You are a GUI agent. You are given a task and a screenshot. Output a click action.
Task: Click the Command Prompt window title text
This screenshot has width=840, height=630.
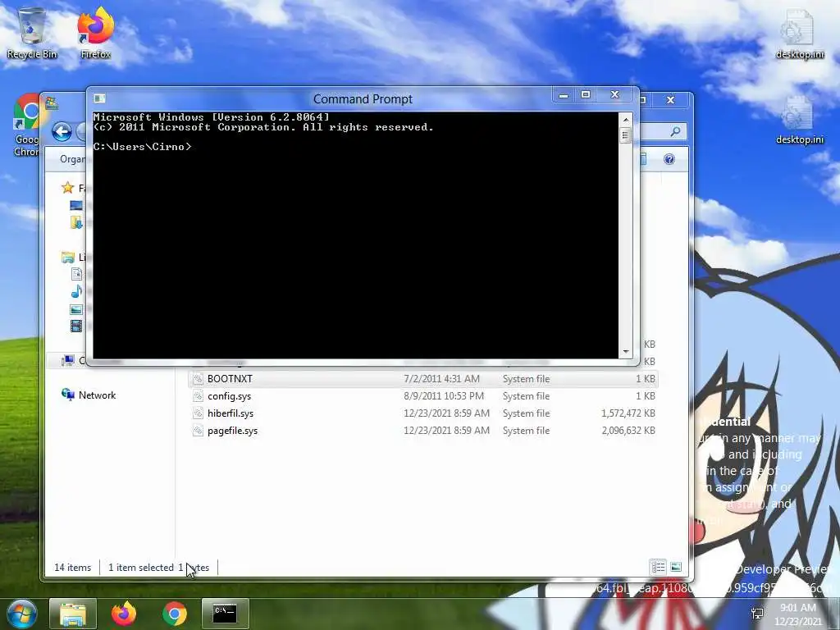363,99
